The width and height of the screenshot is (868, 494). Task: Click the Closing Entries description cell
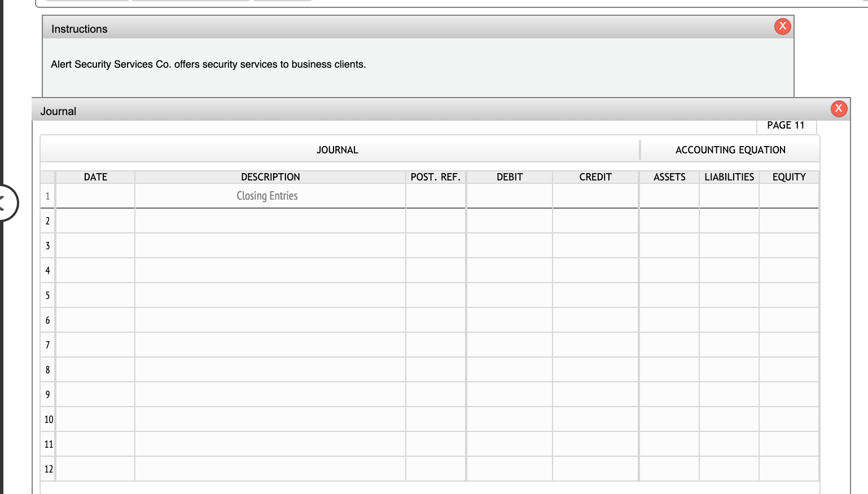[267, 196]
